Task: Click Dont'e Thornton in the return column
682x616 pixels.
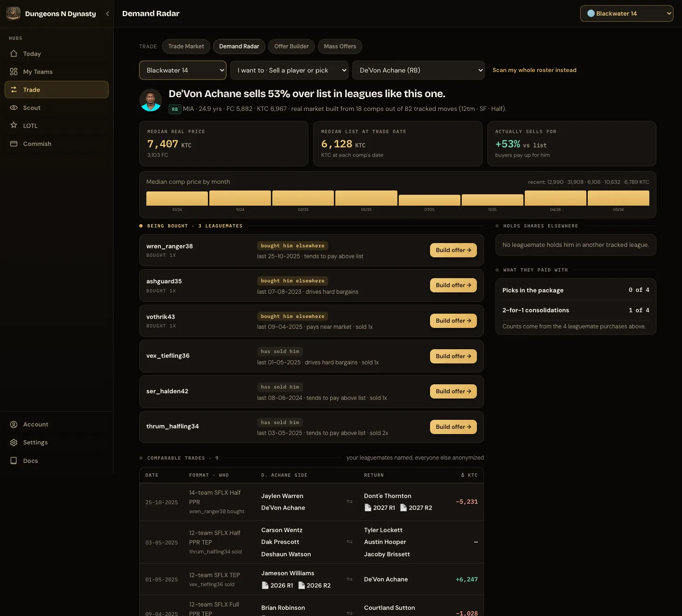Action: (x=388, y=496)
